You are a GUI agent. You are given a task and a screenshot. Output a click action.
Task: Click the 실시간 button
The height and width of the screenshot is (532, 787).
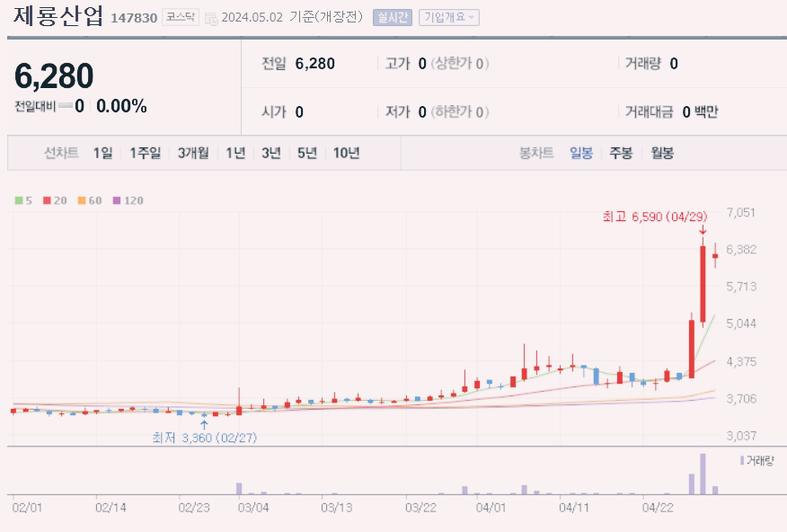click(393, 18)
